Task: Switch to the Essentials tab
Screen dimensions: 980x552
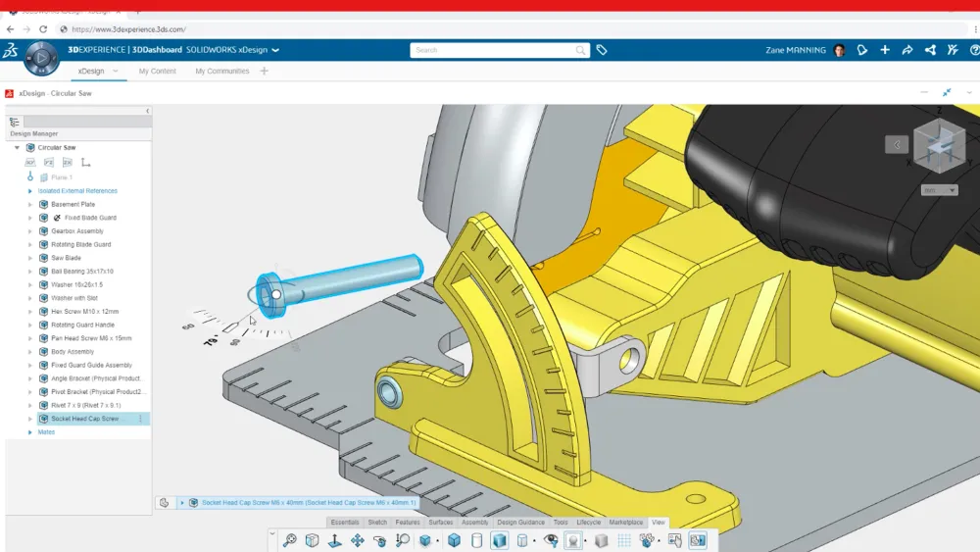Action: 344,522
